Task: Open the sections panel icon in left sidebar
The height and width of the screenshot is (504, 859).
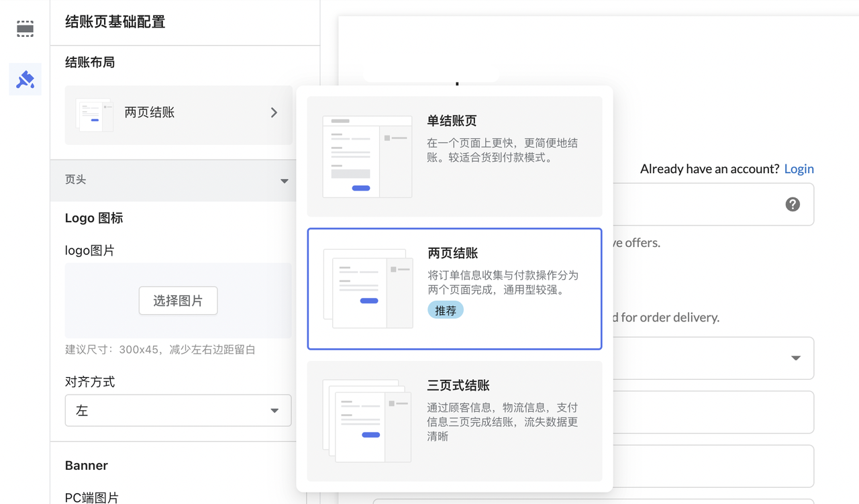Action: pyautogui.click(x=25, y=28)
